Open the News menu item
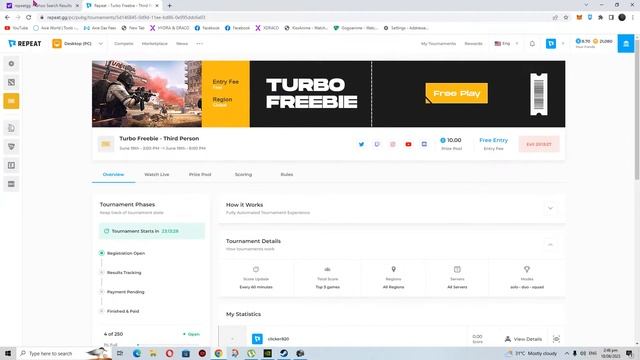The width and height of the screenshot is (640, 360). (x=182, y=44)
